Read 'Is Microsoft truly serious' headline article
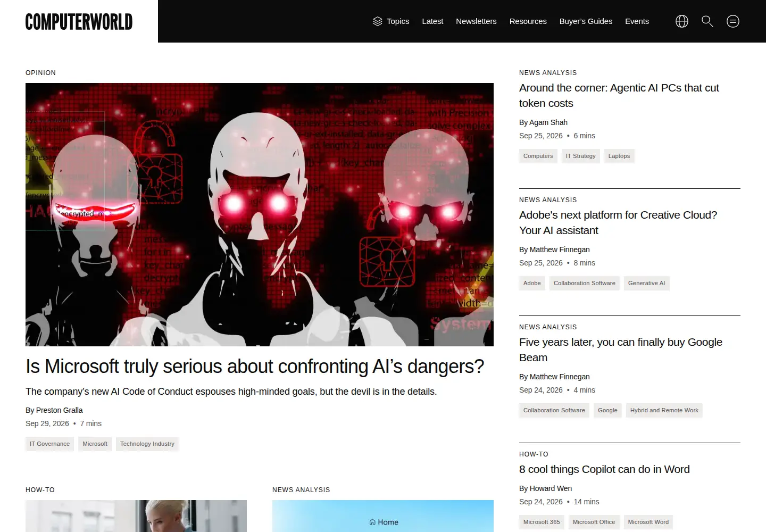Viewport: 766px width, 532px height. click(255, 367)
